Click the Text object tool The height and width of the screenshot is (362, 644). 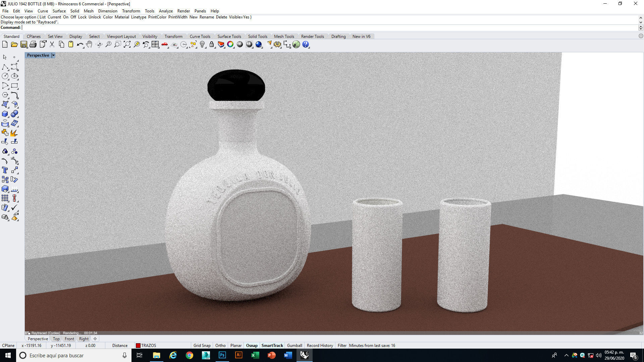5,170
